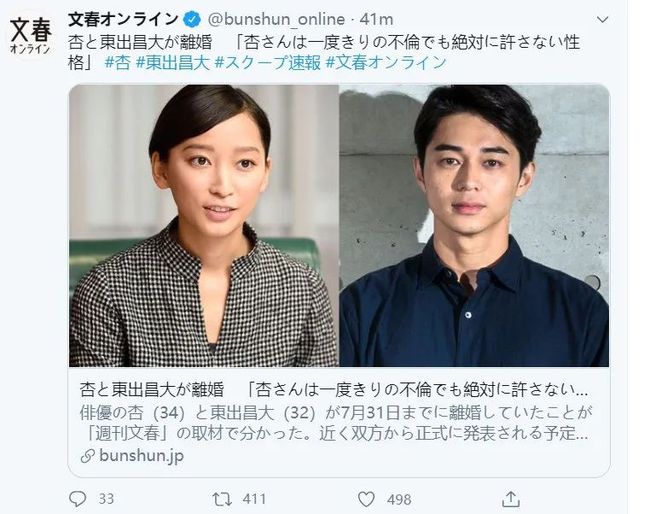Image resolution: width=650 pixels, height=514 pixels.
Task: Open the 文春オンライン profile avatar
Action: pyautogui.click(x=31, y=36)
